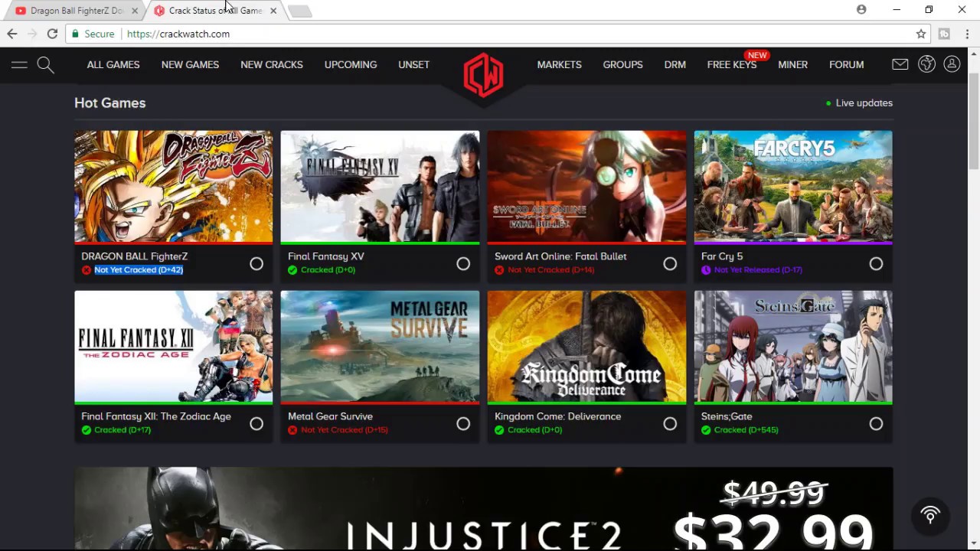The image size is (980, 551).
Task: Click red status icon under Metal Gear Survive
Action: point(292,430)
